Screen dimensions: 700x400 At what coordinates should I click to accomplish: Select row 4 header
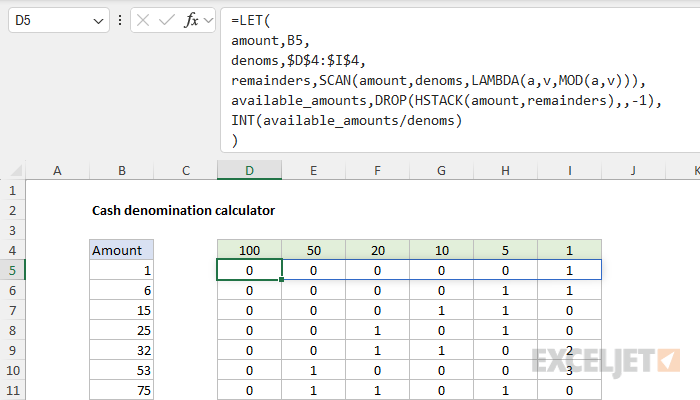pos(12,250)
